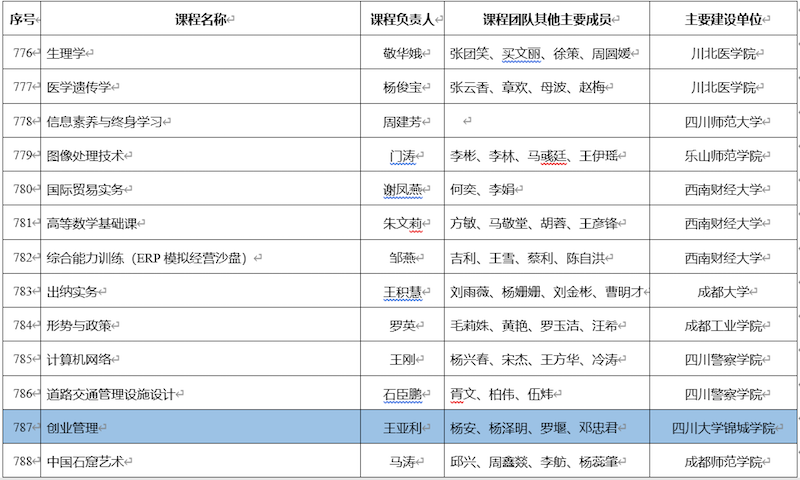The image size is (800, 480).
Task: Click the course name 国际贸易实务
Action: 85,189
